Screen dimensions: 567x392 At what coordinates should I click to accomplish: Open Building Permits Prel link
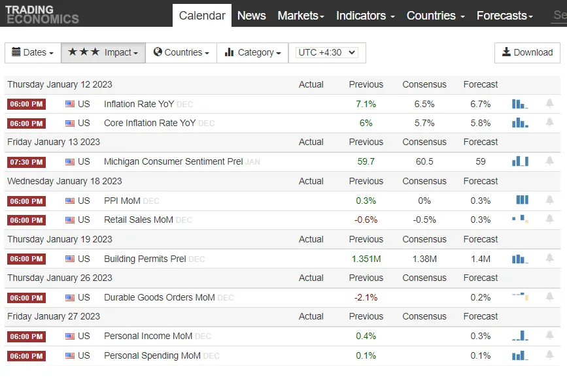tap(145, 259)
